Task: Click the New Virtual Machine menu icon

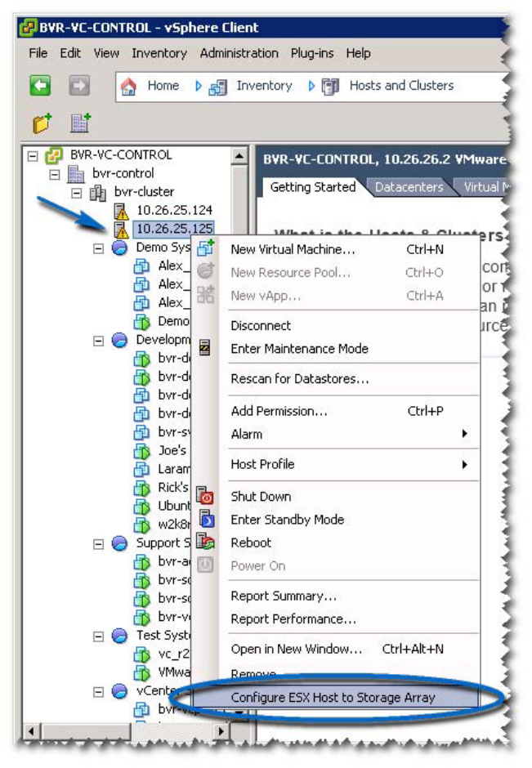Action: pyautogui.click(x=206, y=248)
